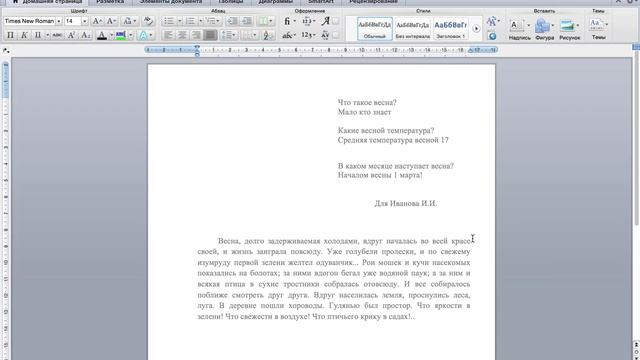Center text alignment

182,35
